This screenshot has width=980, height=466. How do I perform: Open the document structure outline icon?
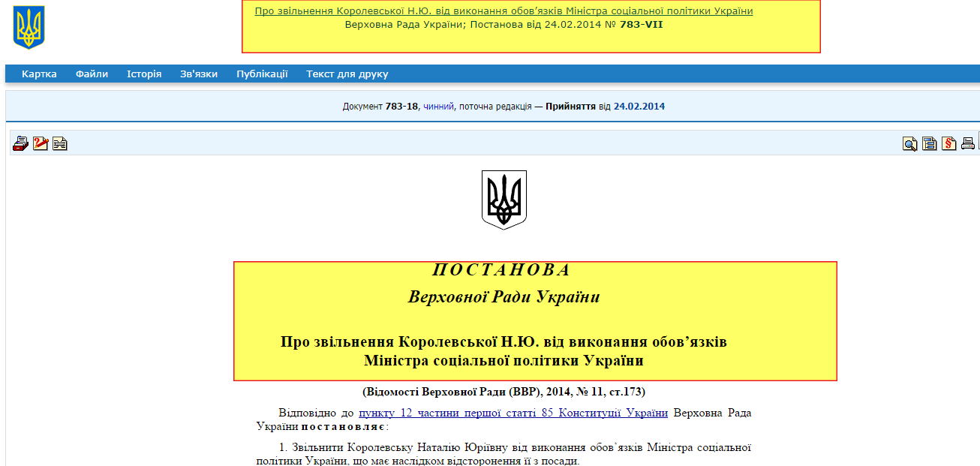(x=928, y=143)
